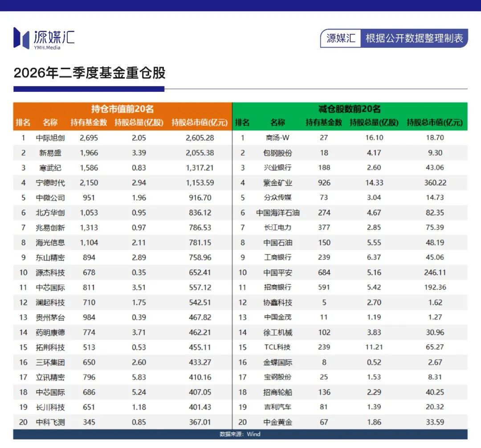
Task: Select fund count 1,586 in 寒武纪 row
Action: [x=89, y=168]
